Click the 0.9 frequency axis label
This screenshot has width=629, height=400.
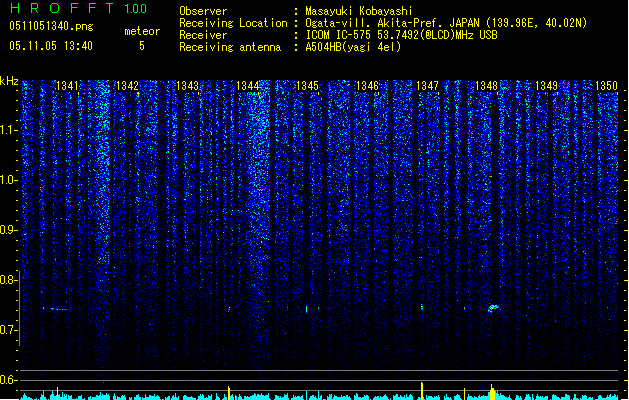(x=8, y=230)
